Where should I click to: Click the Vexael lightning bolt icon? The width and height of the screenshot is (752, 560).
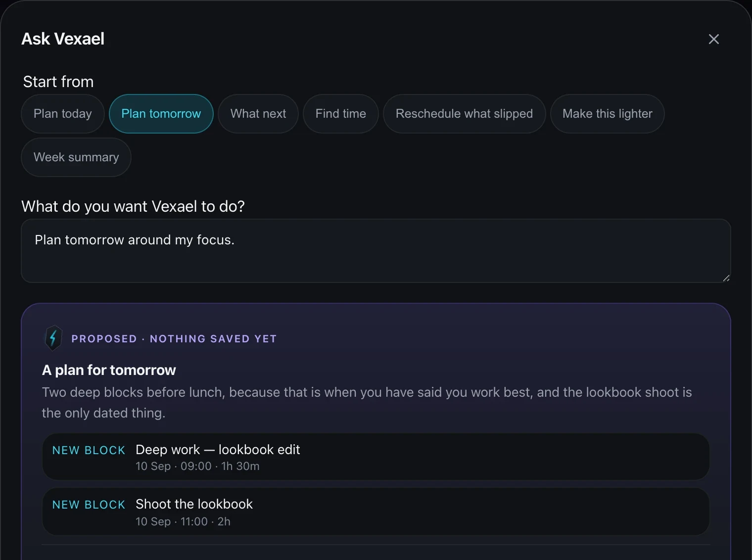click(53, 338)
